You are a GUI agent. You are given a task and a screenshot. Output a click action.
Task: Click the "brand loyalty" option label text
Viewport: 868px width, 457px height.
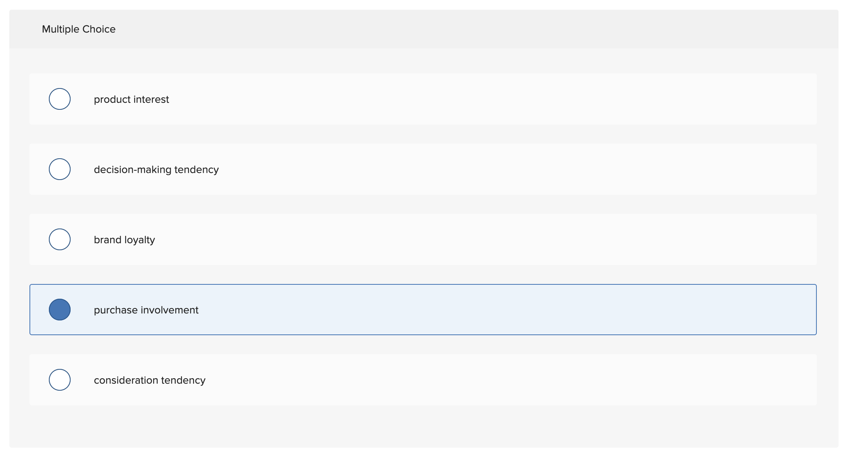point(124,239)
